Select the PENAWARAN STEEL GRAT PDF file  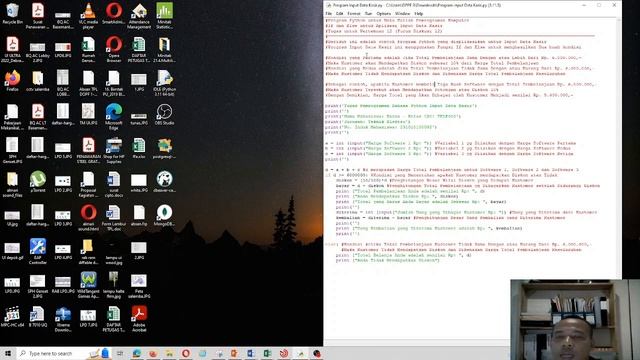[x=88, y=150]
